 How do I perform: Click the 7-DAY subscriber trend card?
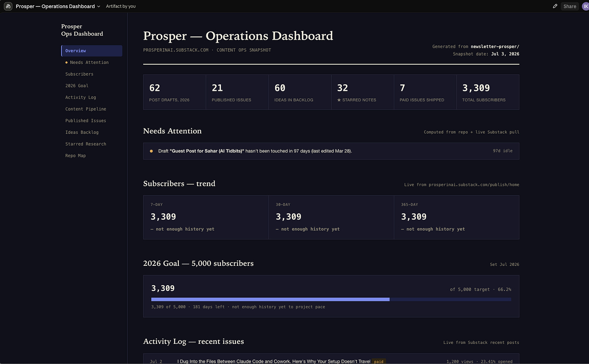[206, 217]
